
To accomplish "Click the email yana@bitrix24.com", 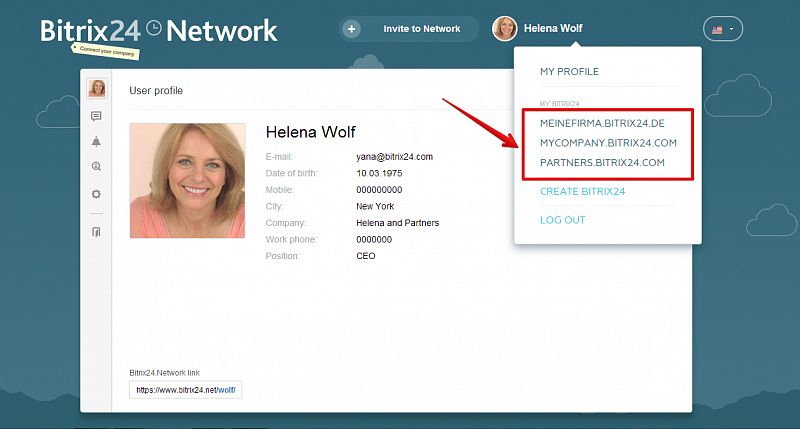I will [x=394, y=157].
